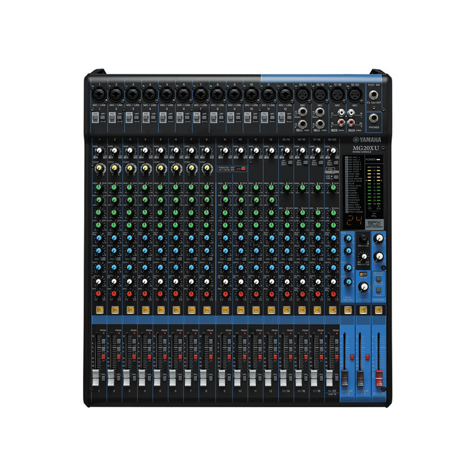This screenshot has height=476, width=476.
Task: Click the channel 12 MIC/LINE combo input jack
Action: (286, 95)
